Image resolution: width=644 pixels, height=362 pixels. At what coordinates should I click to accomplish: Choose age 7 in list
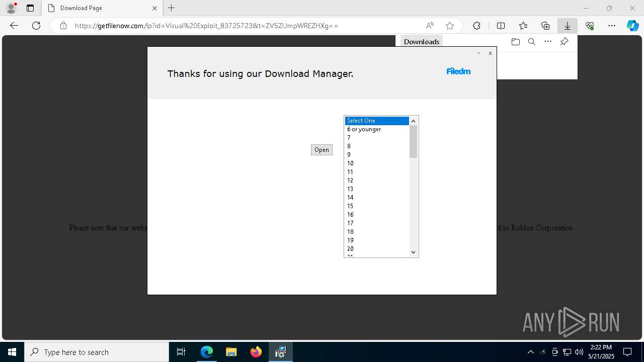click(x=377, y=138)
